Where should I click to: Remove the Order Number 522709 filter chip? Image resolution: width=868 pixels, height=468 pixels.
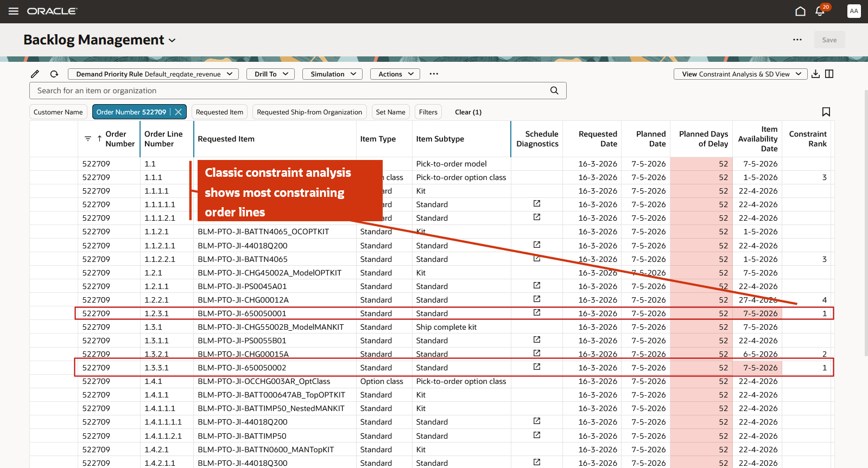click(x=178, y=112)
